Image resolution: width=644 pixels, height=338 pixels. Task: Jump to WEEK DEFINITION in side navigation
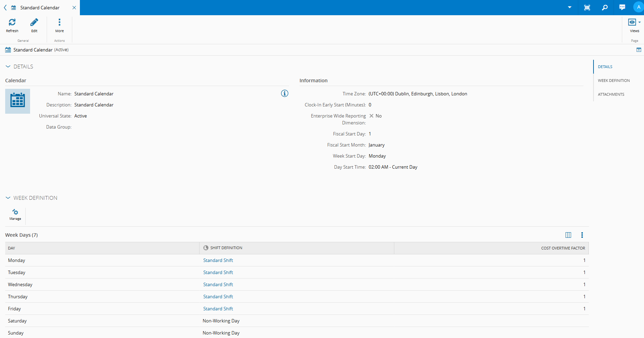click(x=614, y=81)
